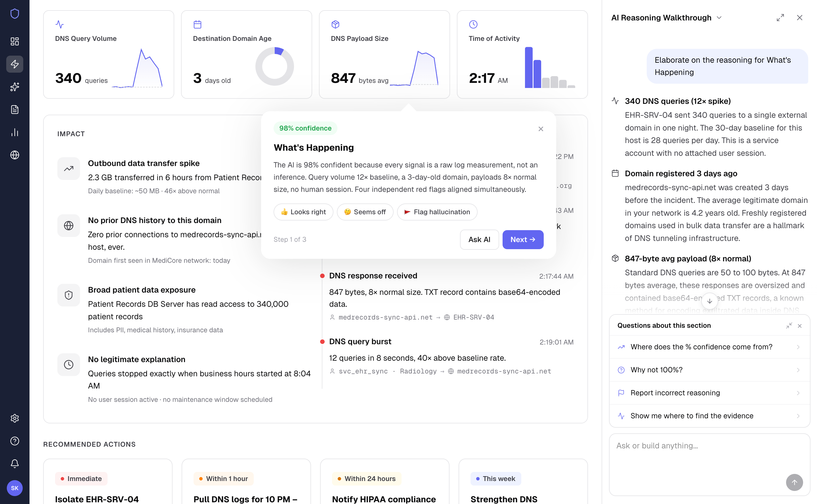Close the AI Reasoning Walkthrough panel
This screenshot has height=504, width=817.
tap(800, 18)
